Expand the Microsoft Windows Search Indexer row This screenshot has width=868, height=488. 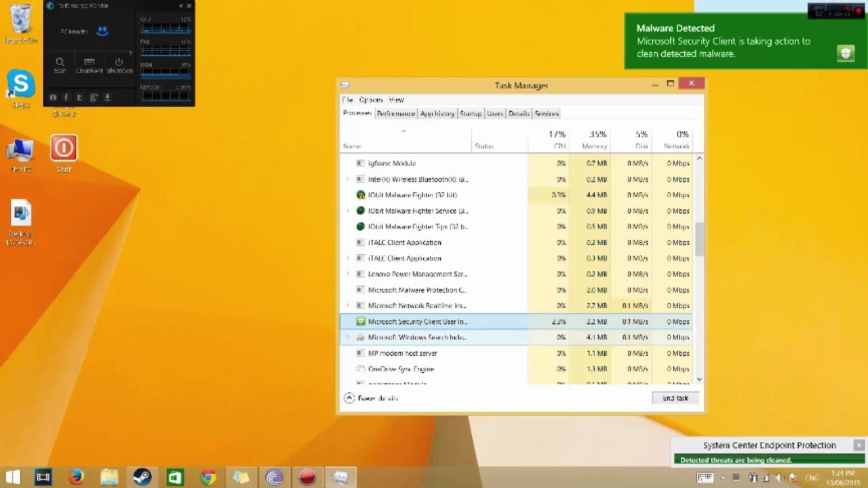click(348, 337)
